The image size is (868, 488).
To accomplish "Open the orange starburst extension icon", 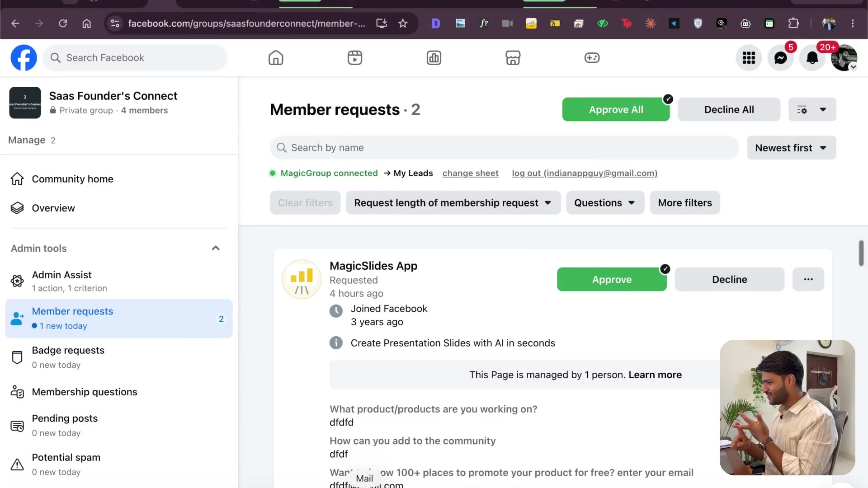I will coord(650,23).
